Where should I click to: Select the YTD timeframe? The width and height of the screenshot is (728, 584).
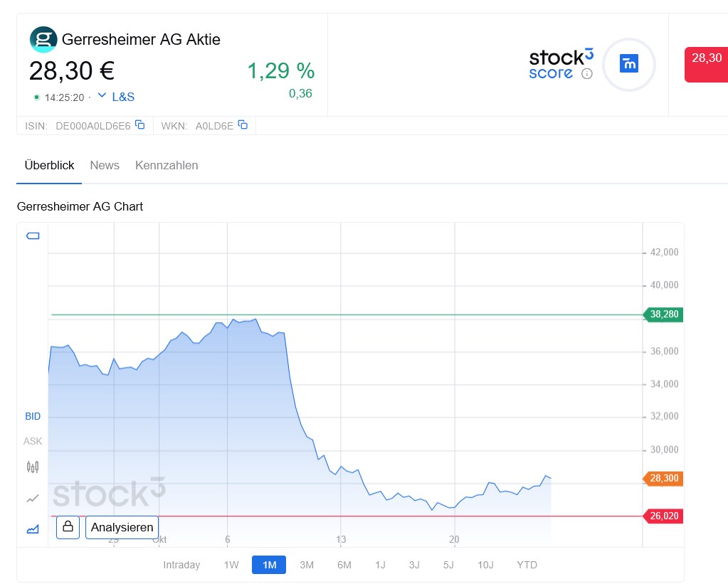coord(527,565)
